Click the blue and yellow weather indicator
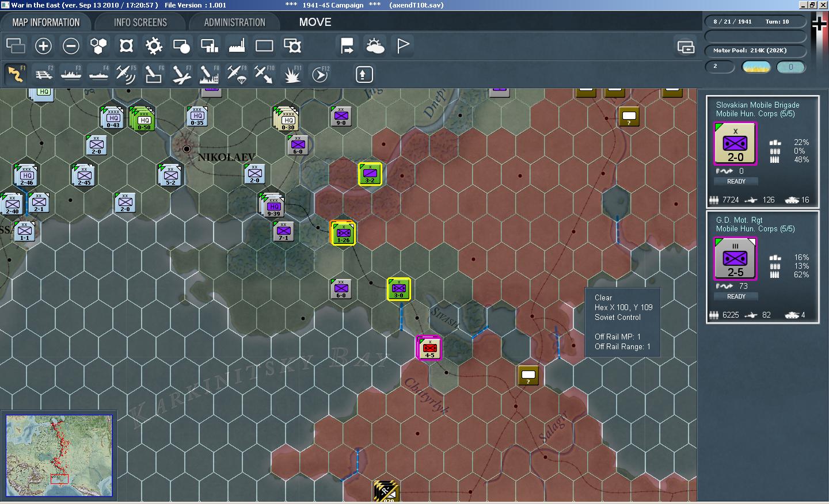 pyautogui.click(x=756, y=67)
